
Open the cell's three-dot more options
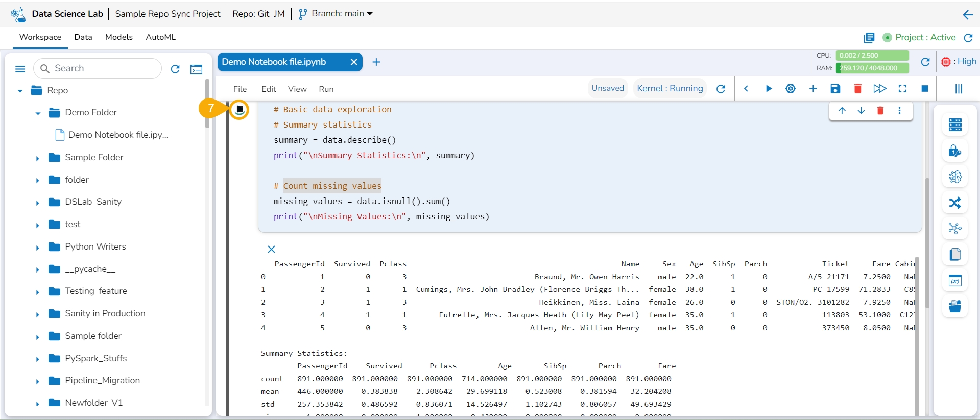pyautogui.click(x=899, y=111)
